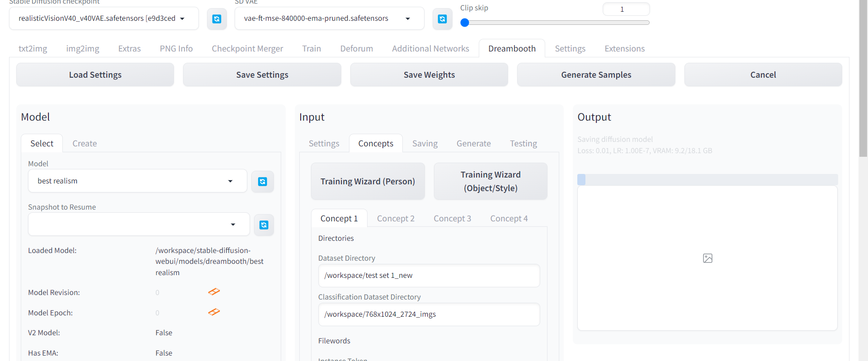
Task: Refresh the SD VAE list
Action: coord(442,19)
